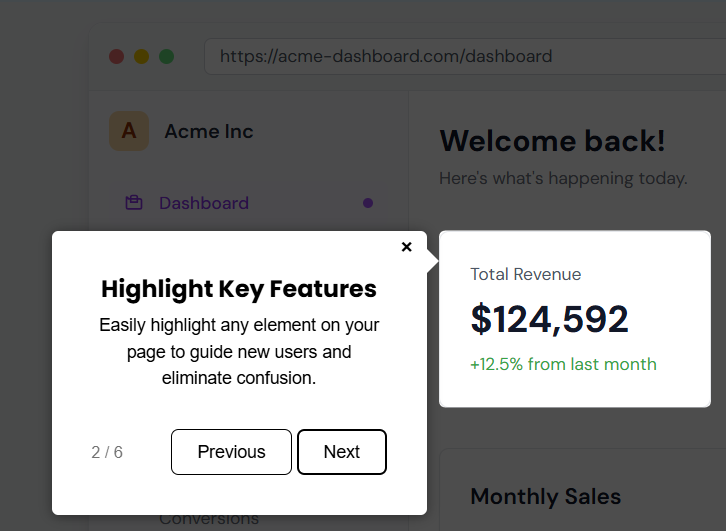Go back with the Previous button
The height and width of the screenshot is (531, 726).
click(x=231, y=452)
